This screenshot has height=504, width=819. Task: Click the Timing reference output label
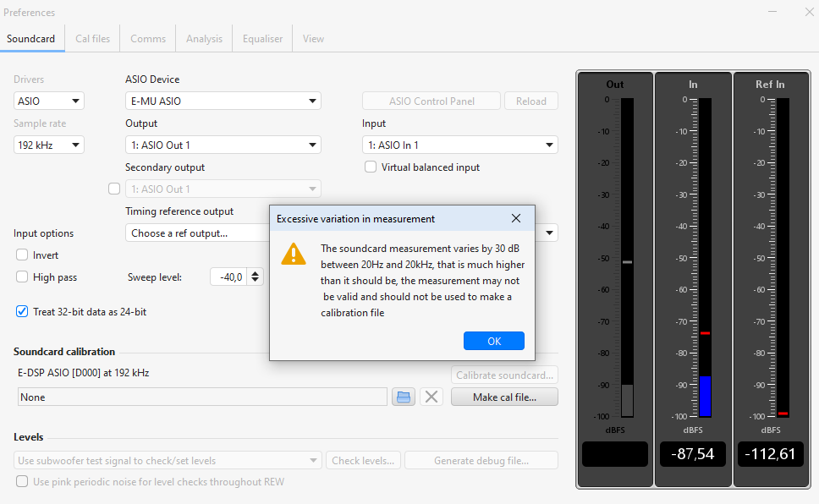(x=179, y=211)
